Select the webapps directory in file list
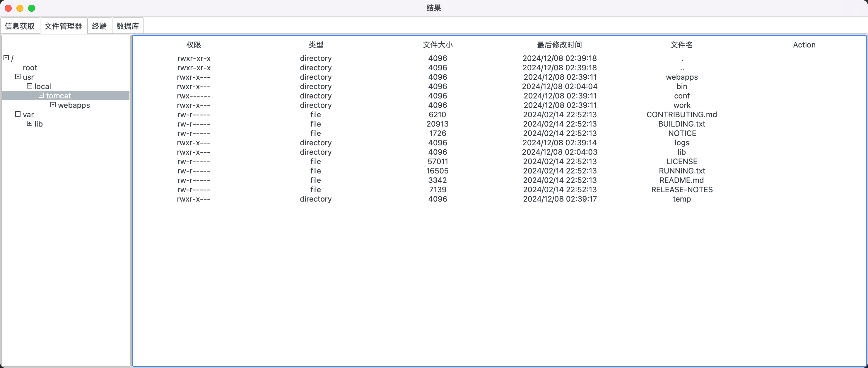 click(681, 77)
